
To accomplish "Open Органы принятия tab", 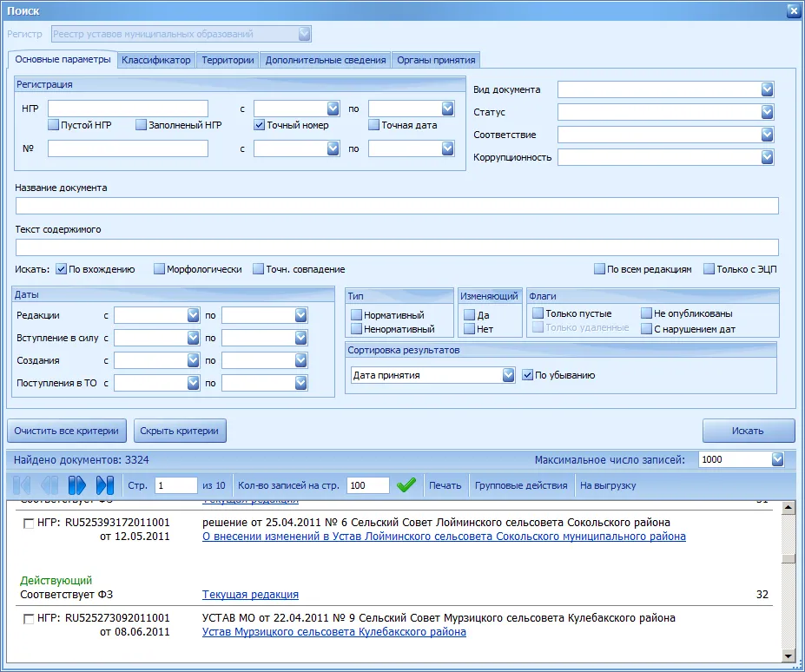I will (x=436, y=60).
